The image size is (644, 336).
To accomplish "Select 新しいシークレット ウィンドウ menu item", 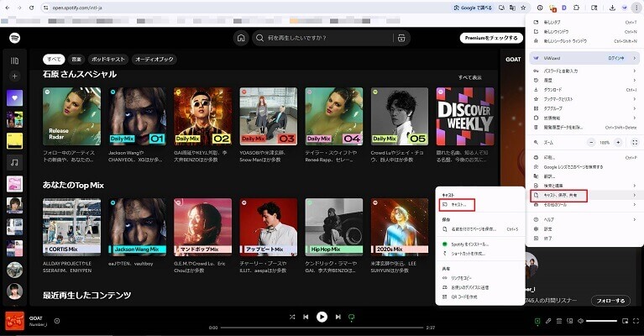I will 585,41.
